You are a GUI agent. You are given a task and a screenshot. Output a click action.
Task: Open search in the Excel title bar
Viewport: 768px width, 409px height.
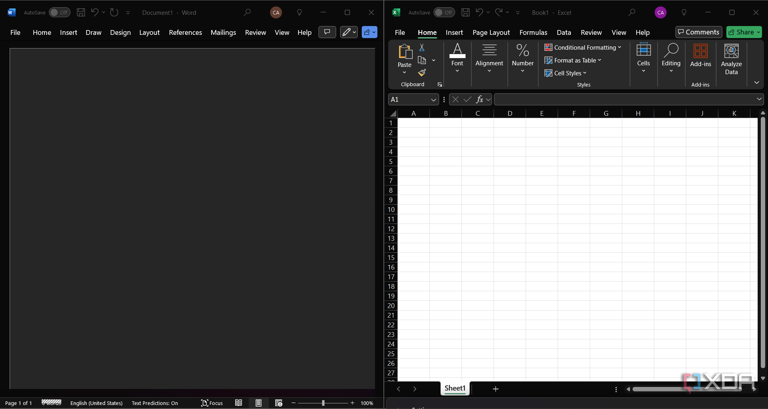click(x=632, y=12)
